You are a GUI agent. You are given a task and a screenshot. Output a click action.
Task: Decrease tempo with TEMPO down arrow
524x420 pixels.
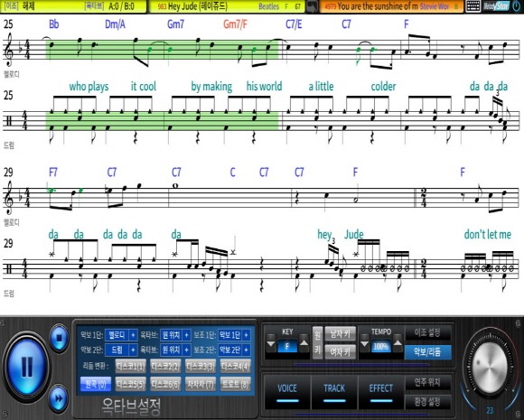coord(365,344)
